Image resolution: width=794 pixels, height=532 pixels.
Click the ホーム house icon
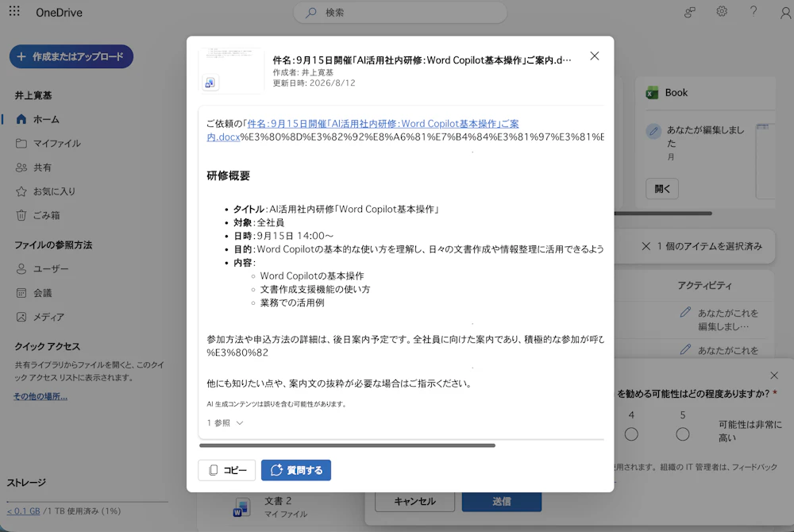(21, 119)
